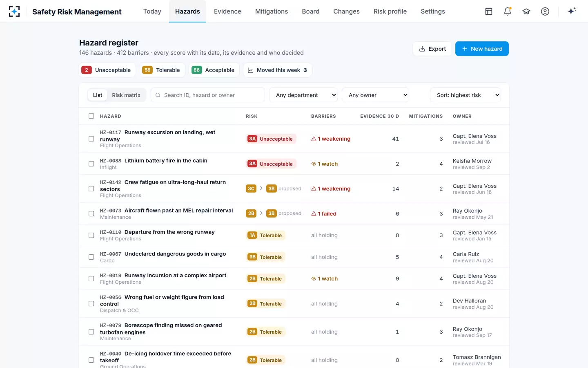This screenshot has height=368, width=588.
Task: Open the Any owner filter dropdown
Action: coord(375,95)
